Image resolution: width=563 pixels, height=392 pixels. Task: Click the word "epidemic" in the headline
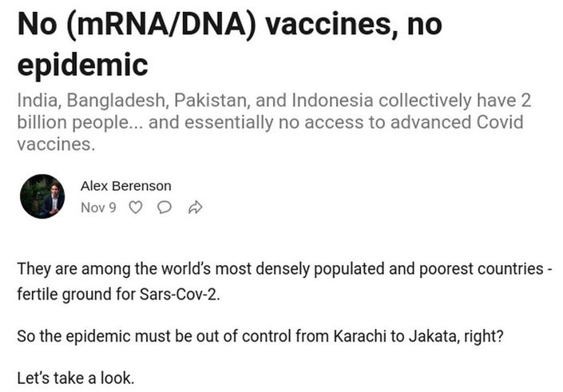pyautogui.click(x=82, y=65)
